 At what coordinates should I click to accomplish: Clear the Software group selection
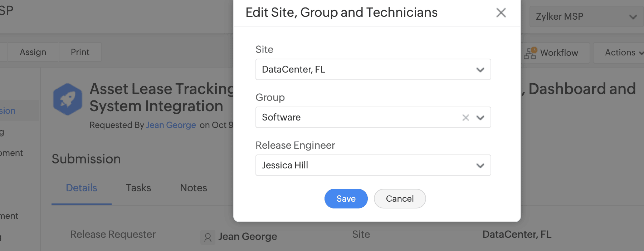465,118
